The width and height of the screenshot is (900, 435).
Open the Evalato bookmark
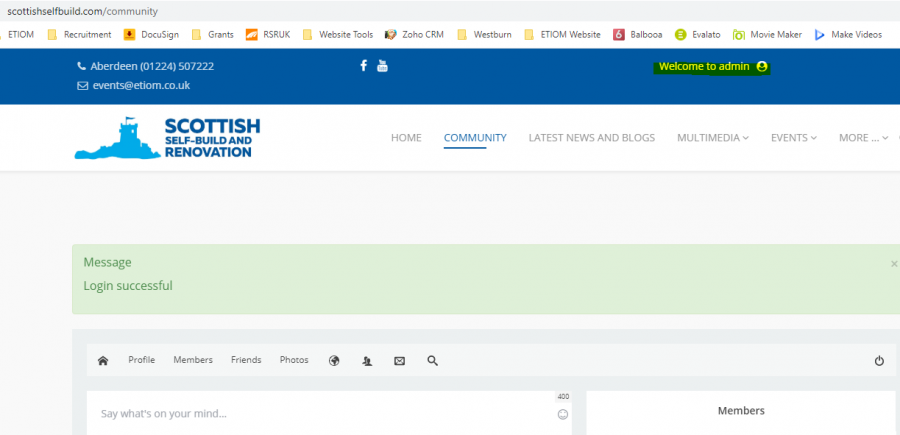coord(697,34)
